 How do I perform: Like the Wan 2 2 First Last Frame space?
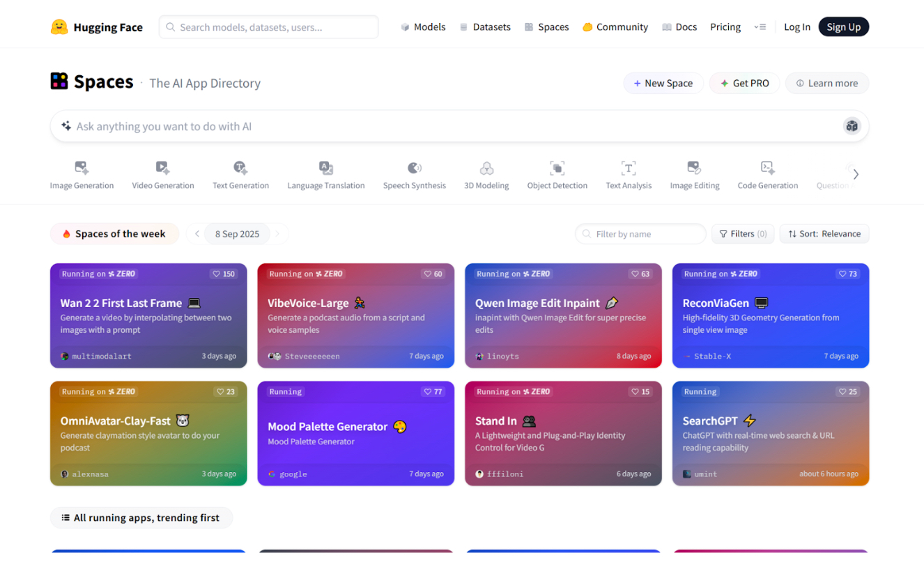coord(224,274)
